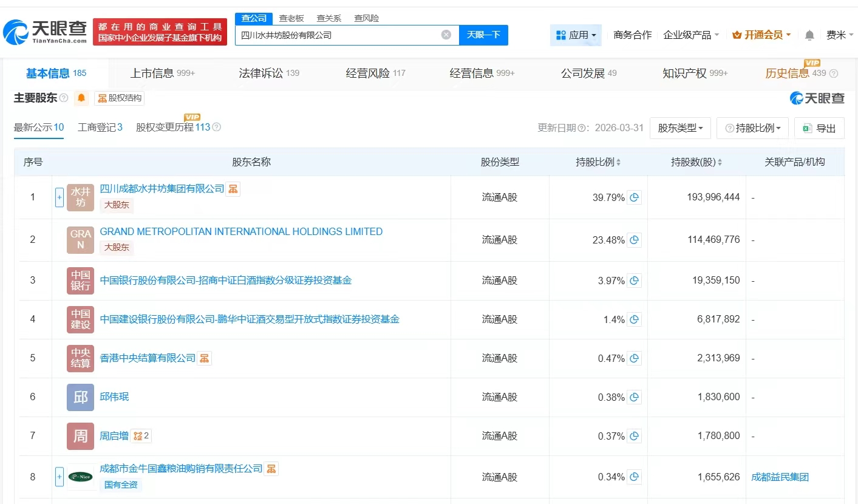Select 最新公示 10 sub-tab
Viewport: 858px width, 504px height.
coord(39,128)
